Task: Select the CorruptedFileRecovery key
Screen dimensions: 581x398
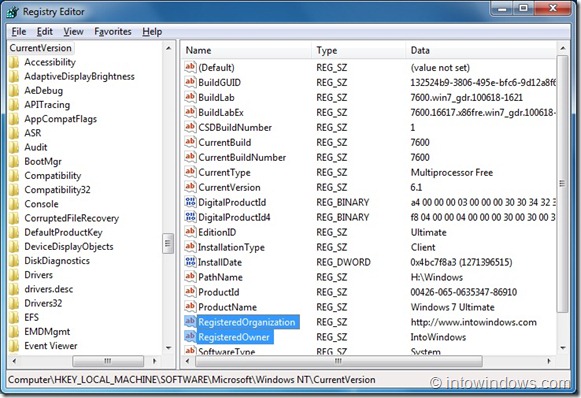Action: click(x=72, y=218)
